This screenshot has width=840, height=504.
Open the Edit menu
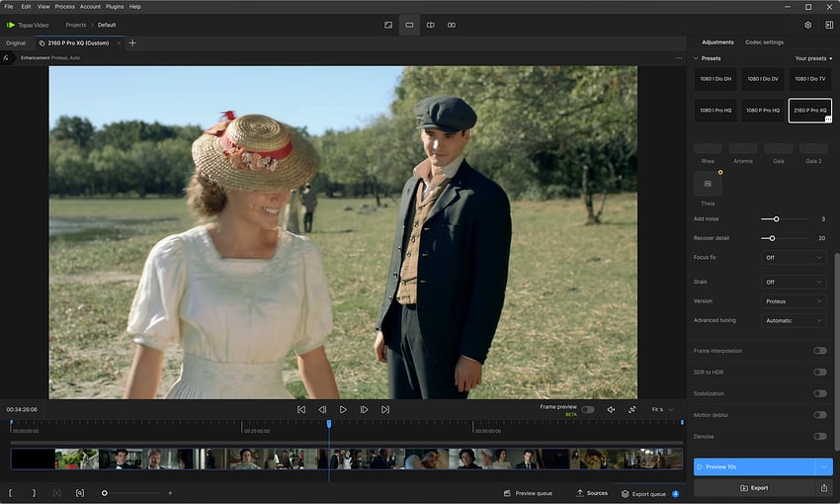click(27, 7)
